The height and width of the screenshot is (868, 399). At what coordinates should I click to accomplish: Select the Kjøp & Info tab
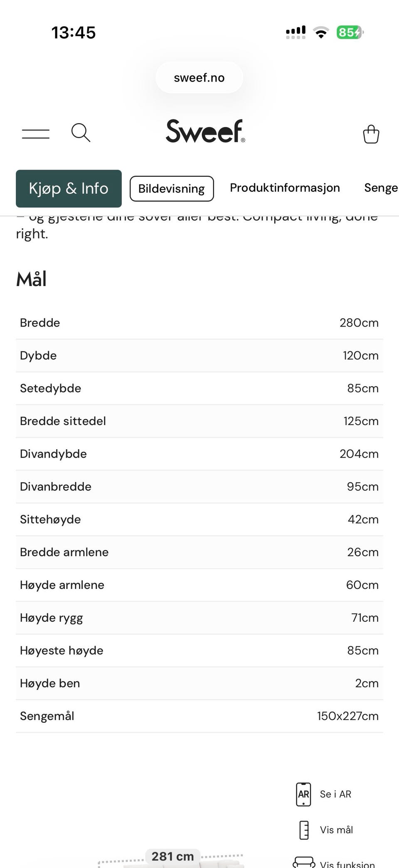tap(69, 188)
